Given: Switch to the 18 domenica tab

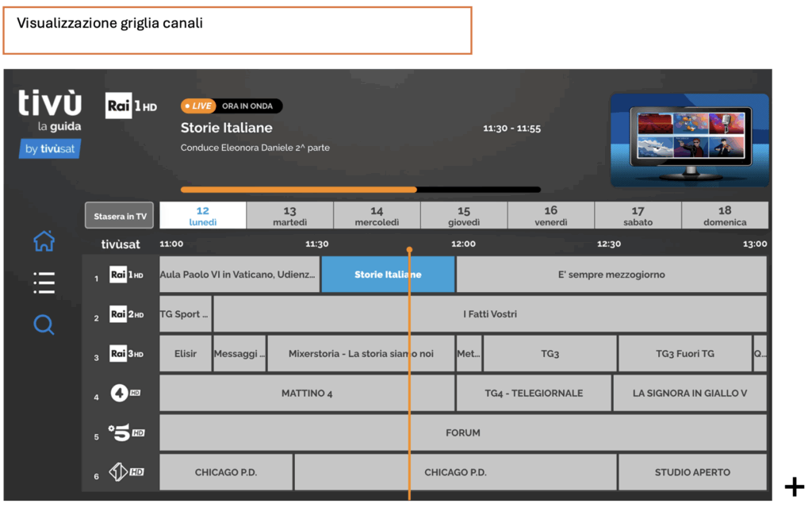Looking at the screenshot, I should pyautogui.click(x=724, y=216).
